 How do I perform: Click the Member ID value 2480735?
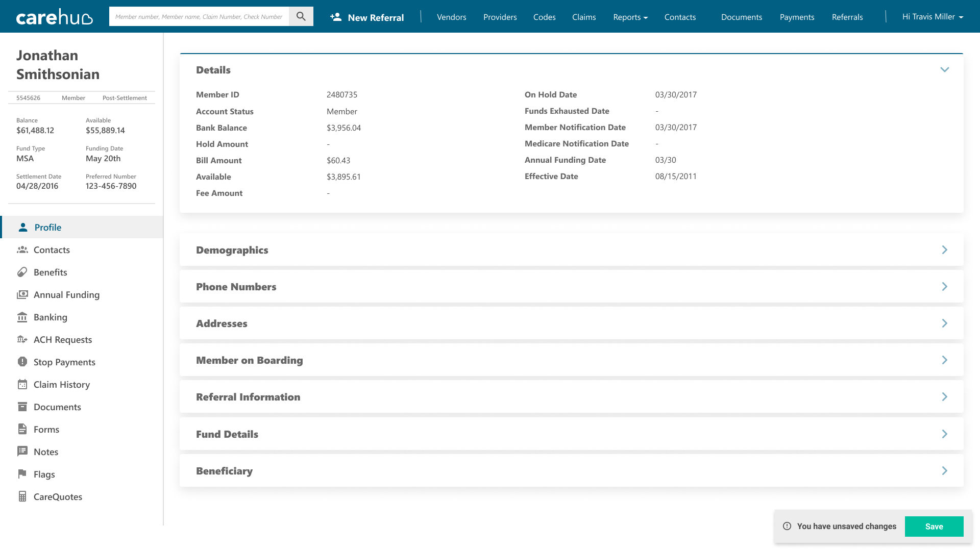(342, 94)
